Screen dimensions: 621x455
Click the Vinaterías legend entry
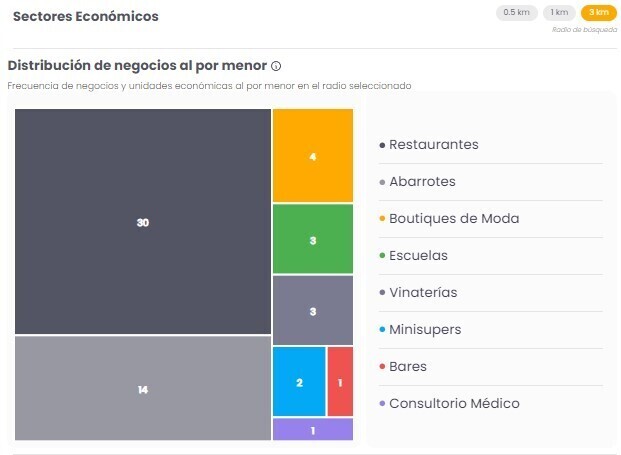(x=423, y=293)
